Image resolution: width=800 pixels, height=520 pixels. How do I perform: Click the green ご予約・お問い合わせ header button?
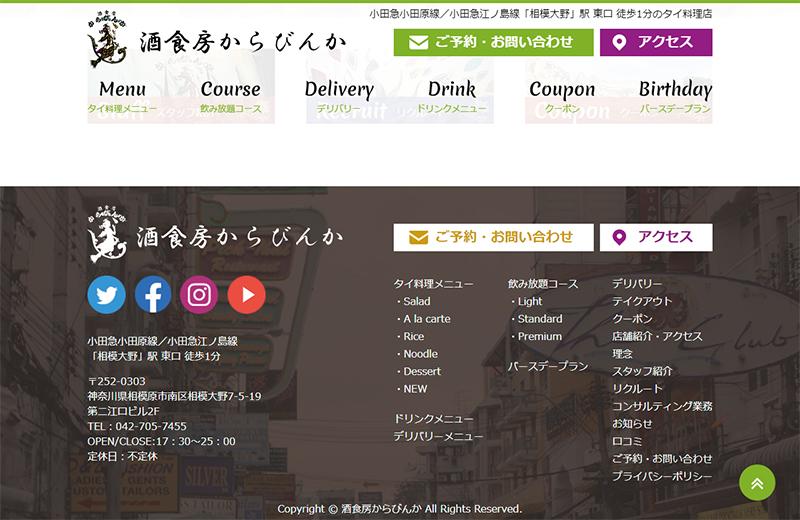point(493,42)
